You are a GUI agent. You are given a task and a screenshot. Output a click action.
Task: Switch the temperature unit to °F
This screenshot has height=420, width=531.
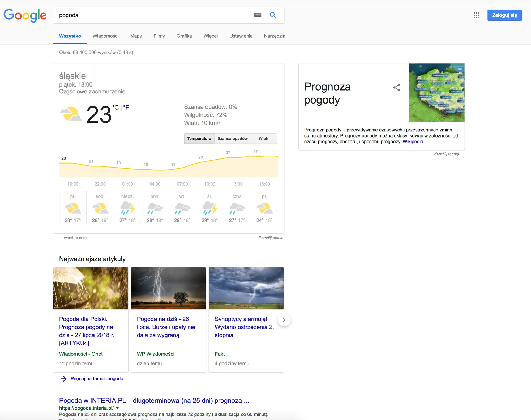126,108
